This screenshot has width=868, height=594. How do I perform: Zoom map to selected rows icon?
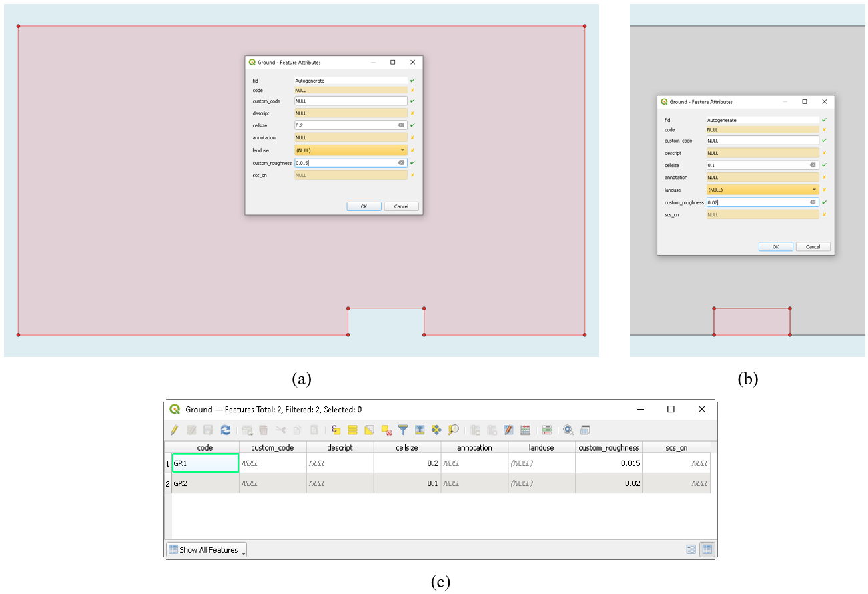tap(454, 430)
